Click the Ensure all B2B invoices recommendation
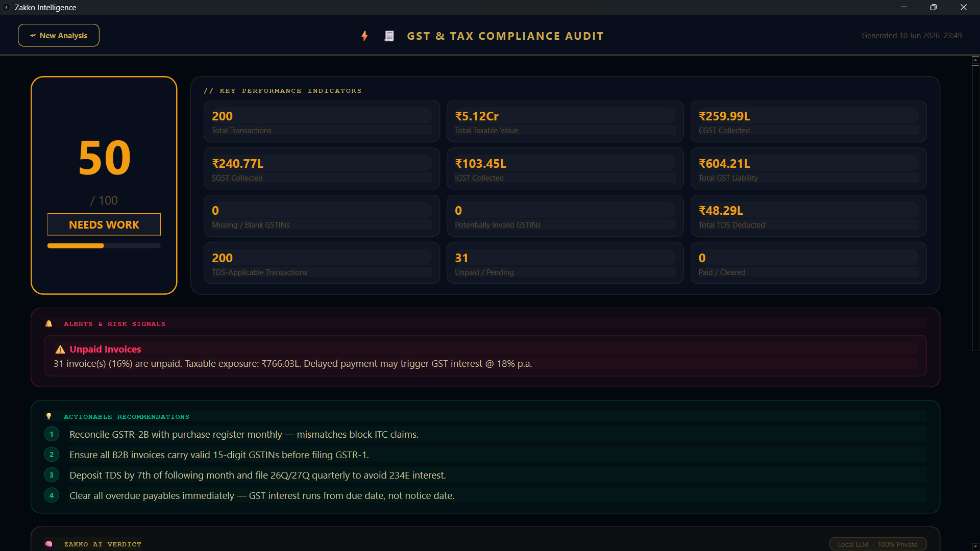 219,455
